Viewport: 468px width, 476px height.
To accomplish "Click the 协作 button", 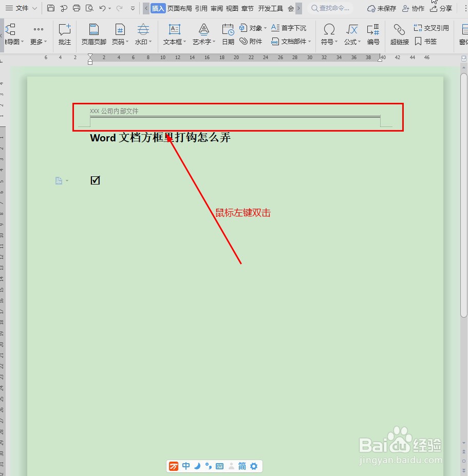I will pyautogui.click(x=413, y=9).
